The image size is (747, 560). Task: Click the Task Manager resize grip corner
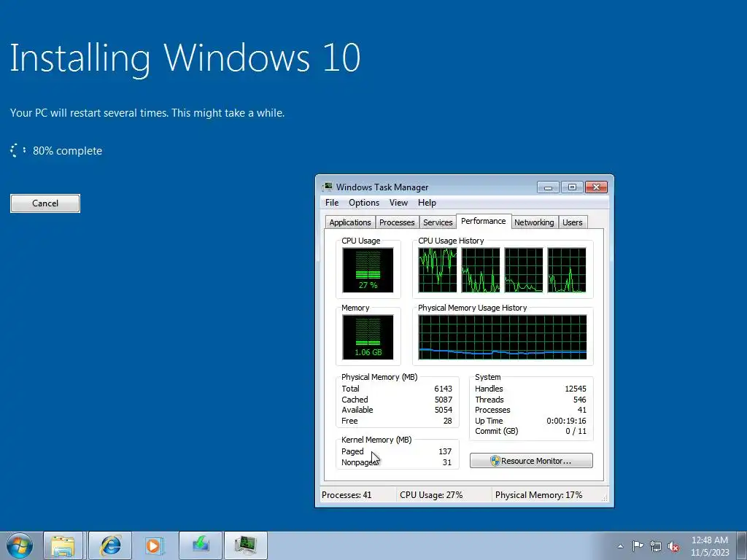pyautogui.click(x=604, y=497)
